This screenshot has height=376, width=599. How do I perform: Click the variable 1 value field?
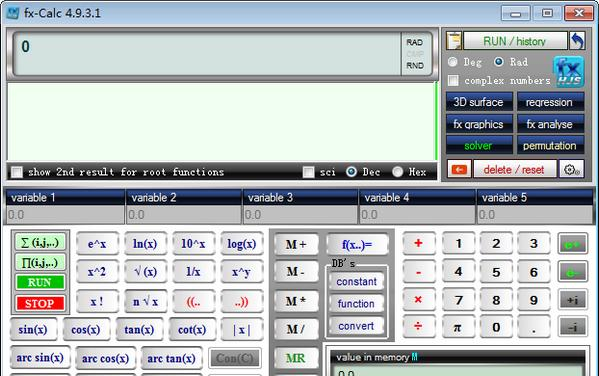[65, 215]
